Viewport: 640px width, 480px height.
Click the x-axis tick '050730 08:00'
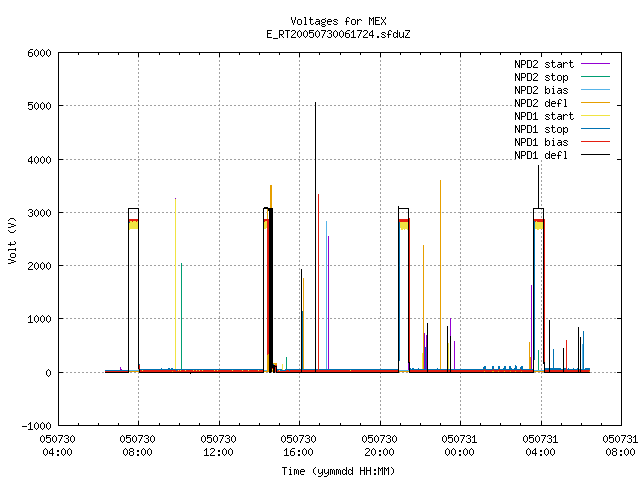138,446
